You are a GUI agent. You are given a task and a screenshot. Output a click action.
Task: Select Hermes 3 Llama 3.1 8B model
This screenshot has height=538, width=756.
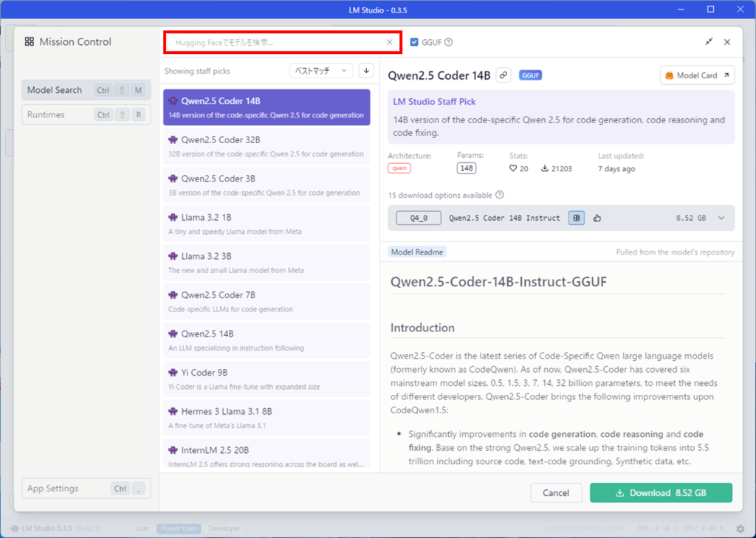pos(267,418)
